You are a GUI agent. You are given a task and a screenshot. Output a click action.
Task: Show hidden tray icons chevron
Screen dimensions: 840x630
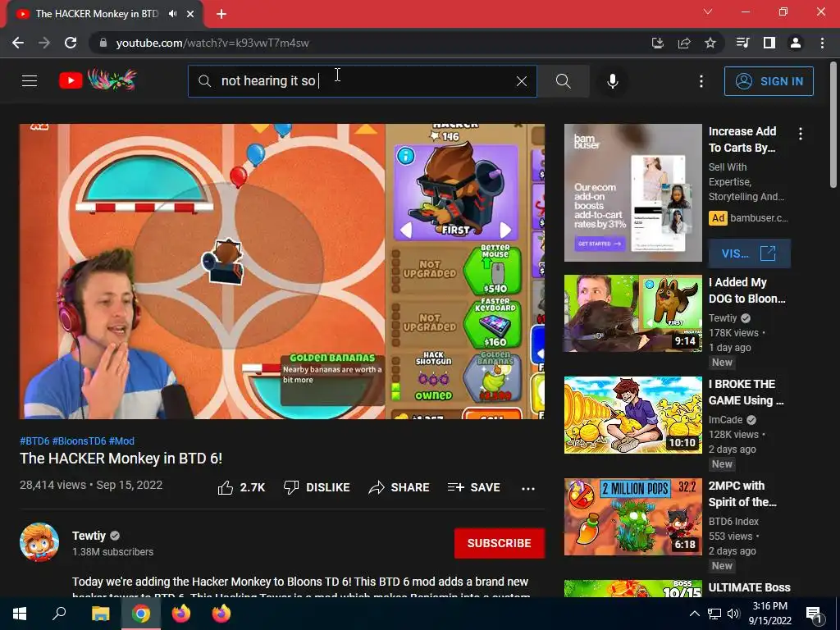694,614
